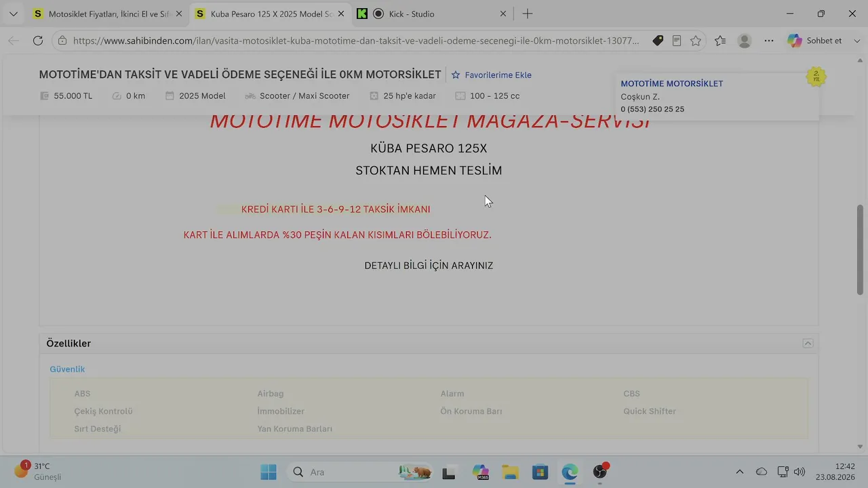This screenshot has height=488, width=868.
Task: Open the shopping price tag icon
Action: click(x=658, y=41)
